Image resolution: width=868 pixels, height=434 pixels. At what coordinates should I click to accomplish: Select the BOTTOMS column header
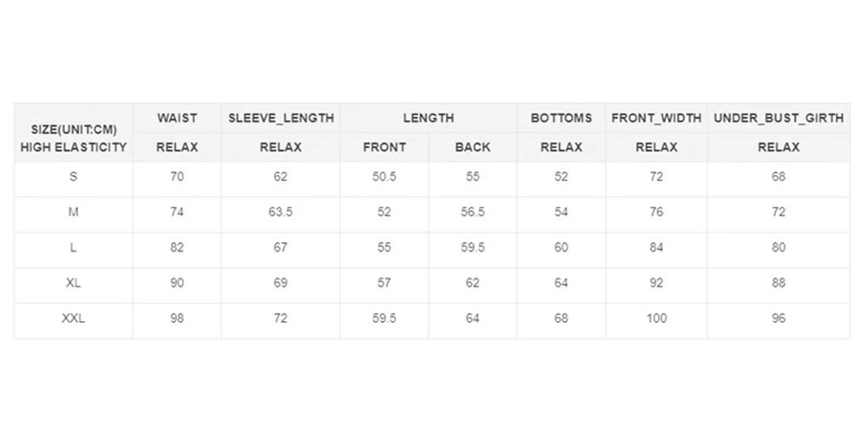coord(561,118)
